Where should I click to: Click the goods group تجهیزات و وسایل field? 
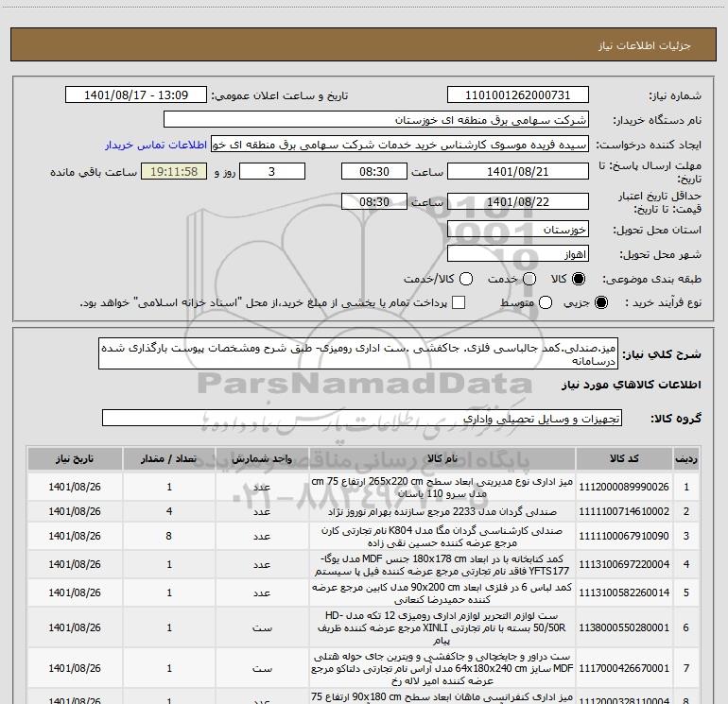(x=361, y=418)
